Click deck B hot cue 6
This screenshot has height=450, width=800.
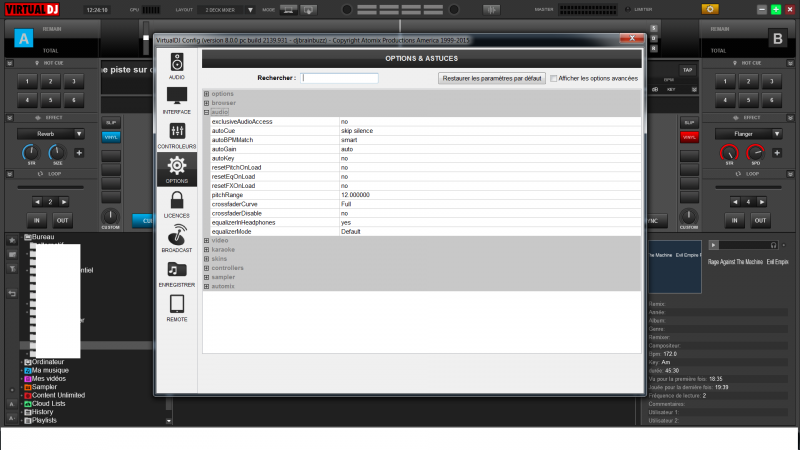[x=771, y=100]
